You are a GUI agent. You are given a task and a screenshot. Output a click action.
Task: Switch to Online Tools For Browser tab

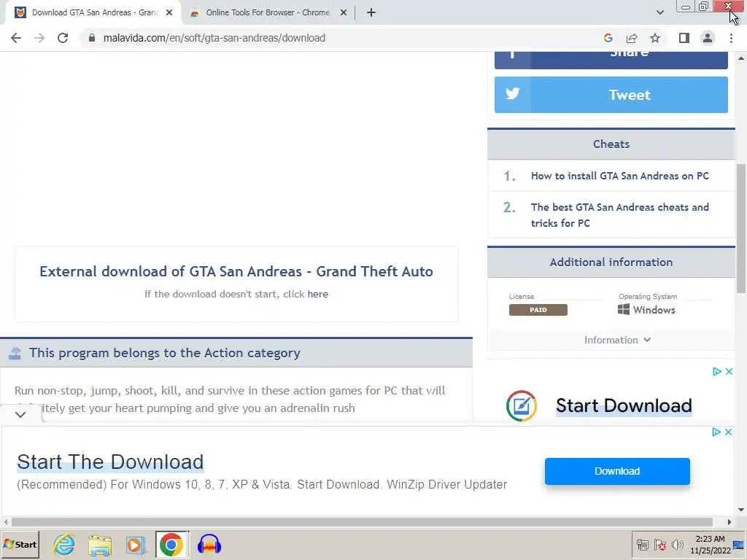pos(268,13)
